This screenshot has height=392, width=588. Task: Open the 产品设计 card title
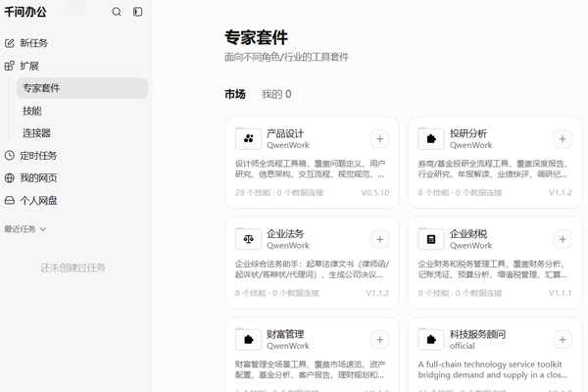285,133
